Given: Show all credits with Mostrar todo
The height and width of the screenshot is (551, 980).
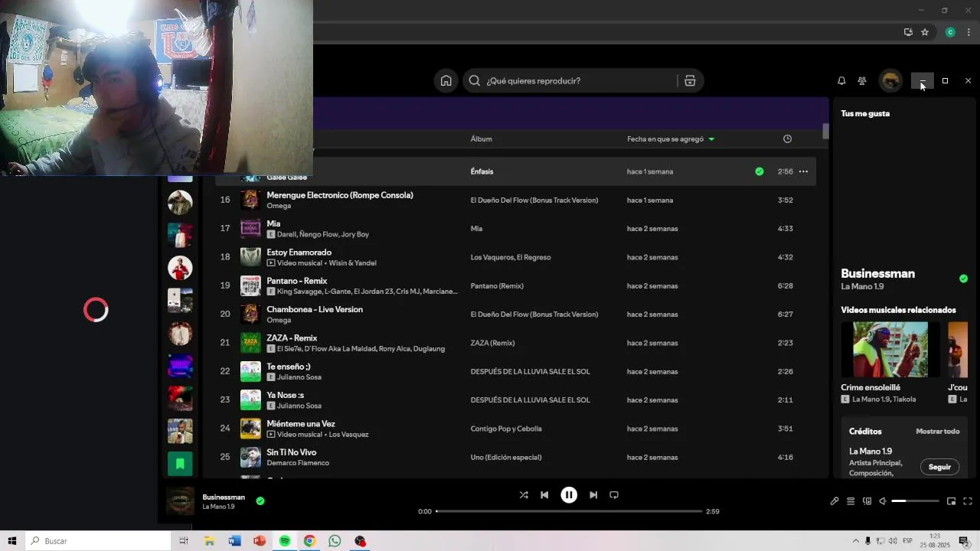Looking at the screenshot, I should [x=938, y=432].
